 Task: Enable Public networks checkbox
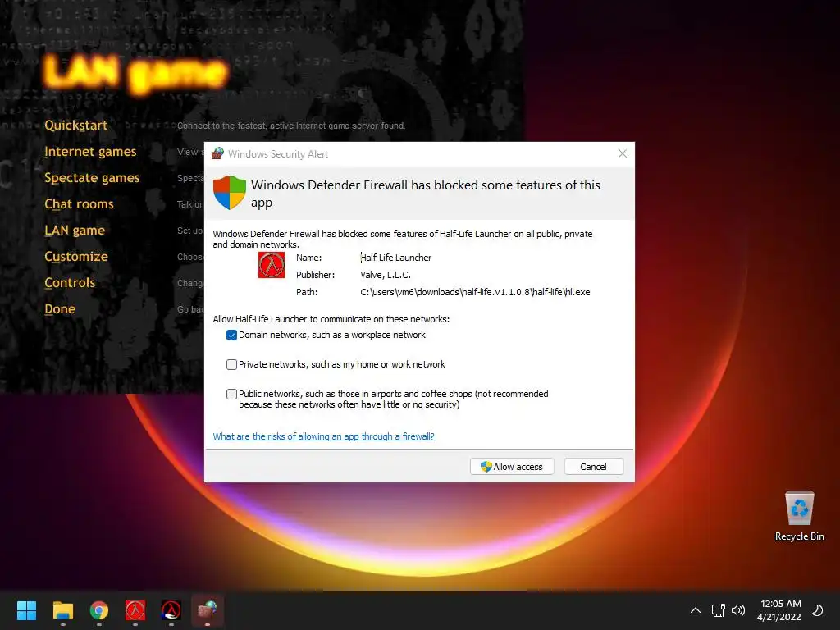231,395
